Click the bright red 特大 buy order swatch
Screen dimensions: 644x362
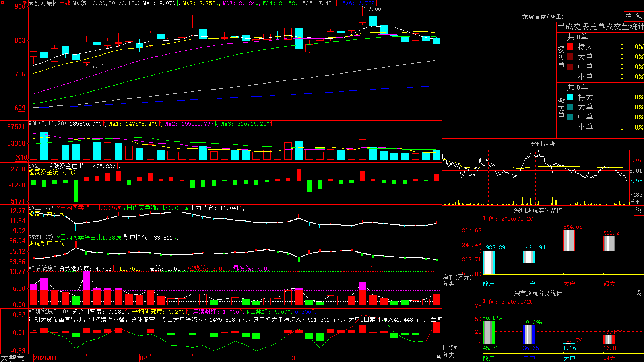click(x=570, y=47)
